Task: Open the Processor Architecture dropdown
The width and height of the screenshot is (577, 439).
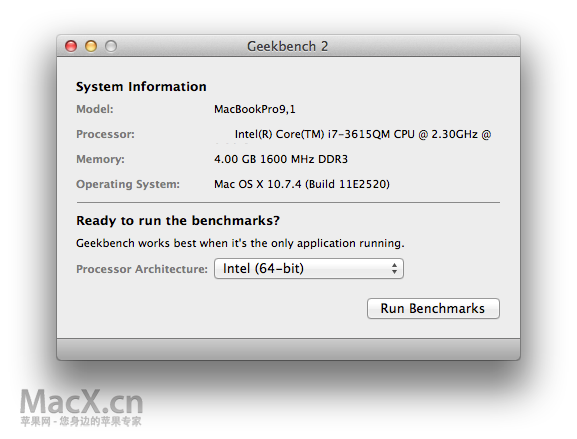Action: click(309, 269)
